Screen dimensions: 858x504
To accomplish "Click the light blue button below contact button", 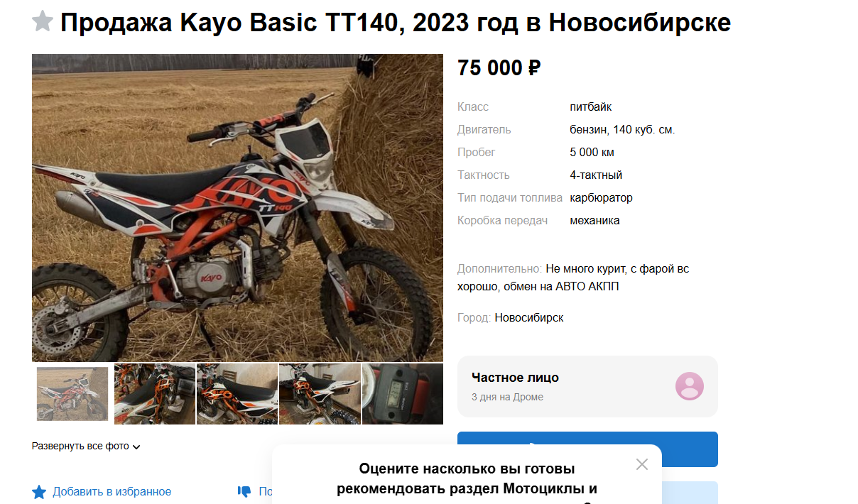I will tap(689, 493).
